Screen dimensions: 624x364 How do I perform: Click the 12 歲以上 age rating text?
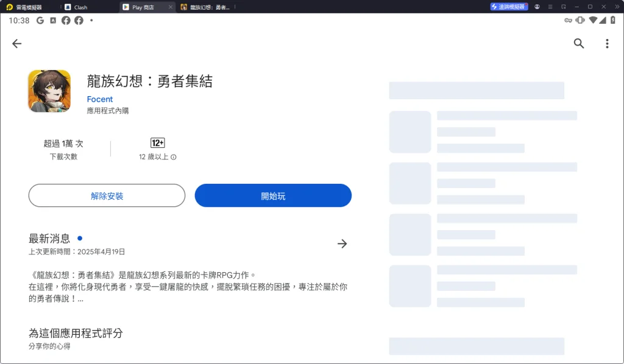pyautogui.click(x=154, y=157)
